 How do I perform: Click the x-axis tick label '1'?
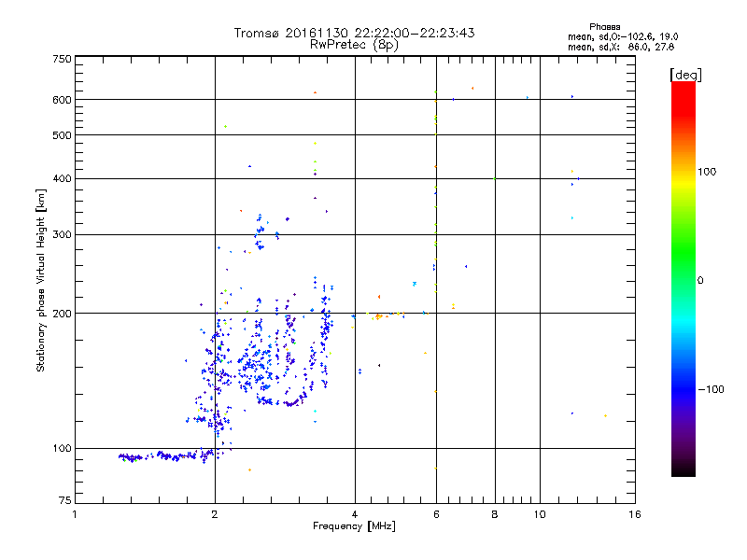pyautogui.click(x=75, y=514)
